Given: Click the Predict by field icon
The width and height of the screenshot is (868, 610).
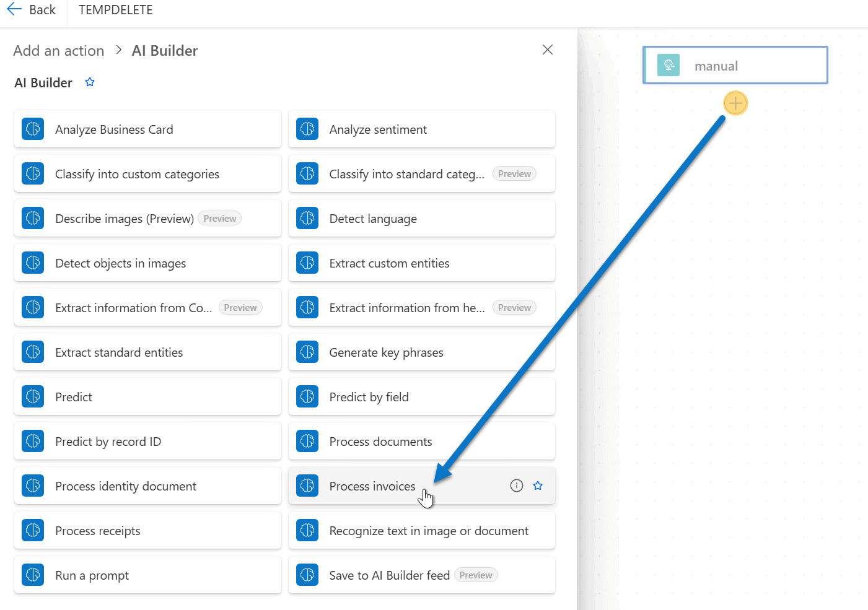Looking at the screenshot, I should (x=307, y=396).
